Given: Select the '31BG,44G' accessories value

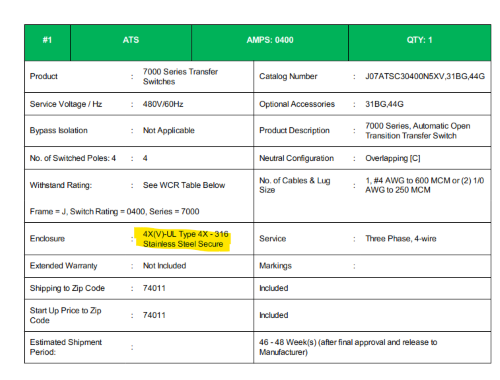Looking at the screenshot, I should (384, 104).
